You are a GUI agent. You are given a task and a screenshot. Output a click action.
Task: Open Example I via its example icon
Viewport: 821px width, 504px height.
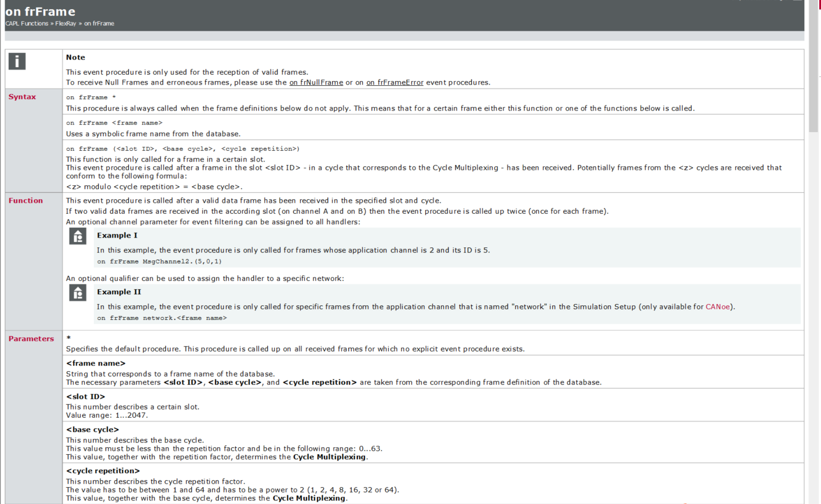click(x=77, y=236)
